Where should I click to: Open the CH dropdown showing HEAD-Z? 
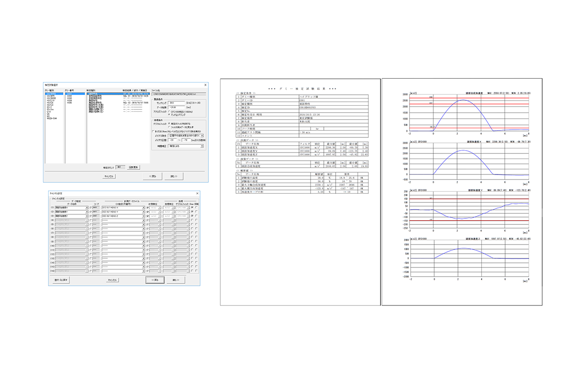coord(123,216)
